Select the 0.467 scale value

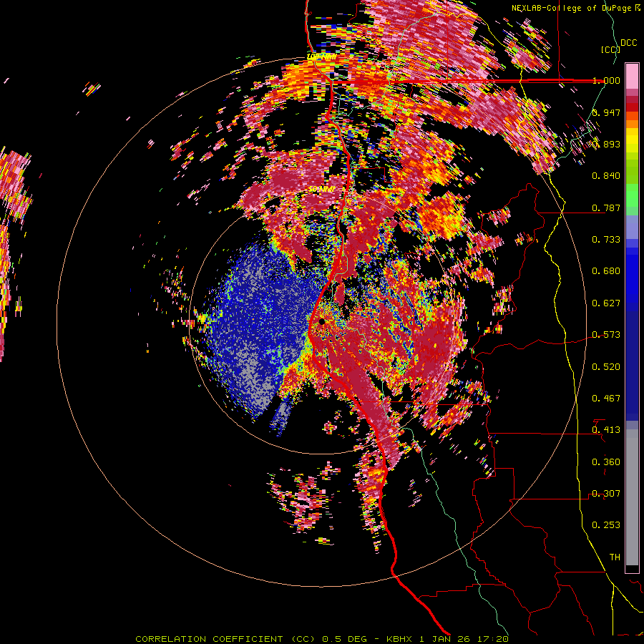pos(606,399)
